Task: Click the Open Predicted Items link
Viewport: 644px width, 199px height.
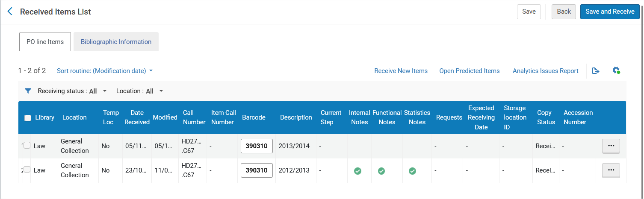Action: click(470, 71)
